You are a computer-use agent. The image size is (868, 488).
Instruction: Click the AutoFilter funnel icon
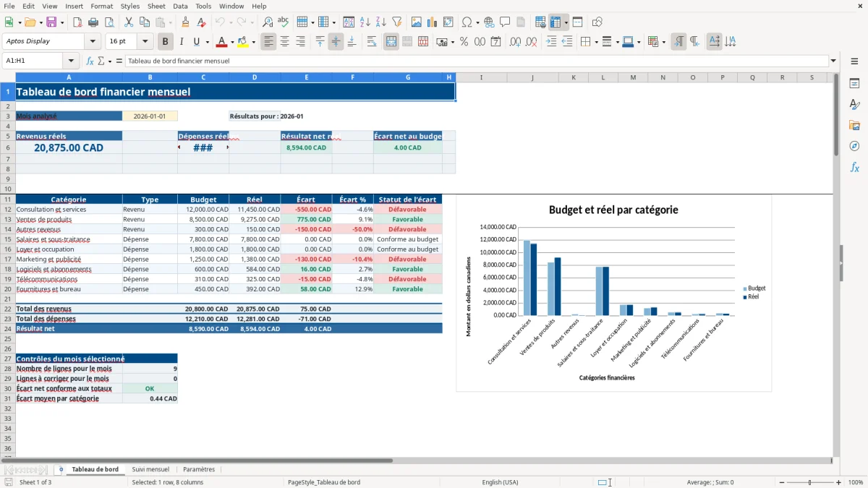(396, 22)
